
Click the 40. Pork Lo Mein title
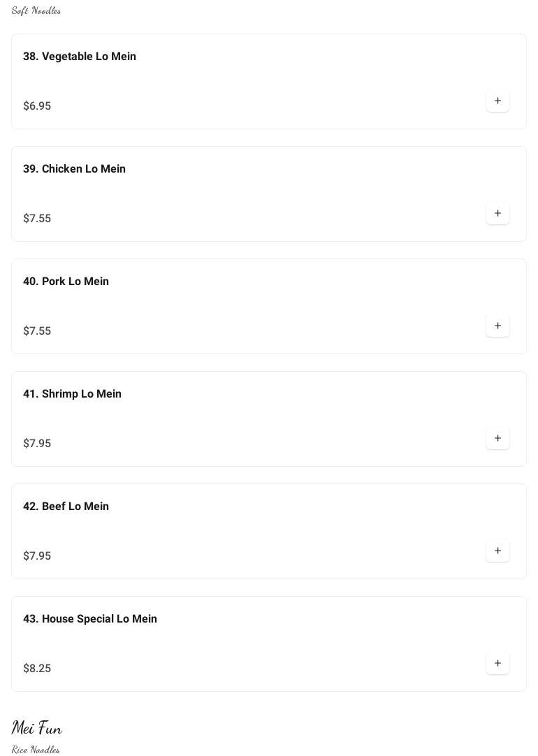point(66,282)
